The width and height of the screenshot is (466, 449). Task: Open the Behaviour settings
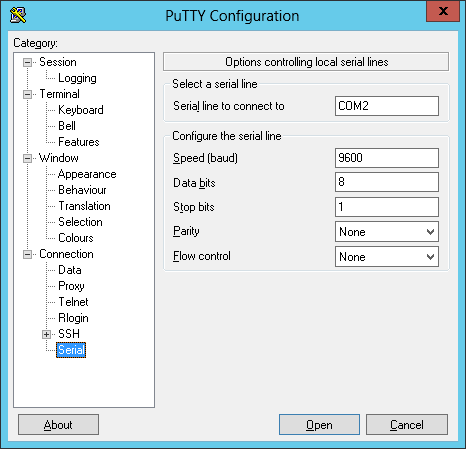[x=82, y=190]
